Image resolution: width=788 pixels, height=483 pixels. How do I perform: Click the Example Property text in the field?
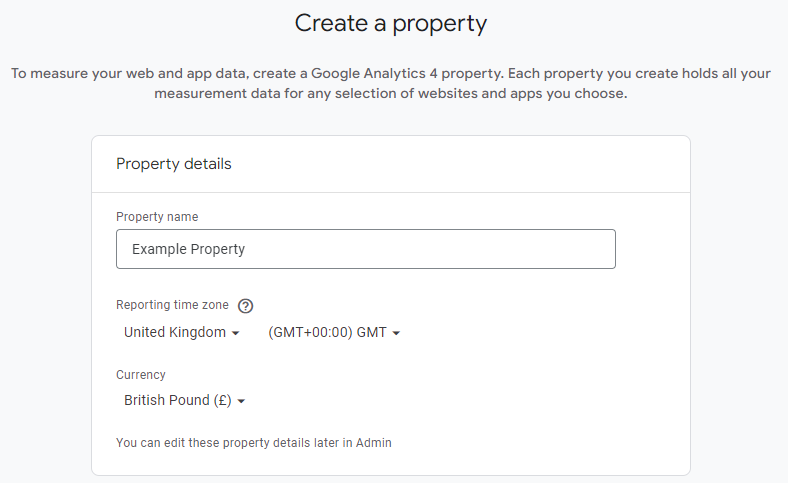tap(188, 249)
